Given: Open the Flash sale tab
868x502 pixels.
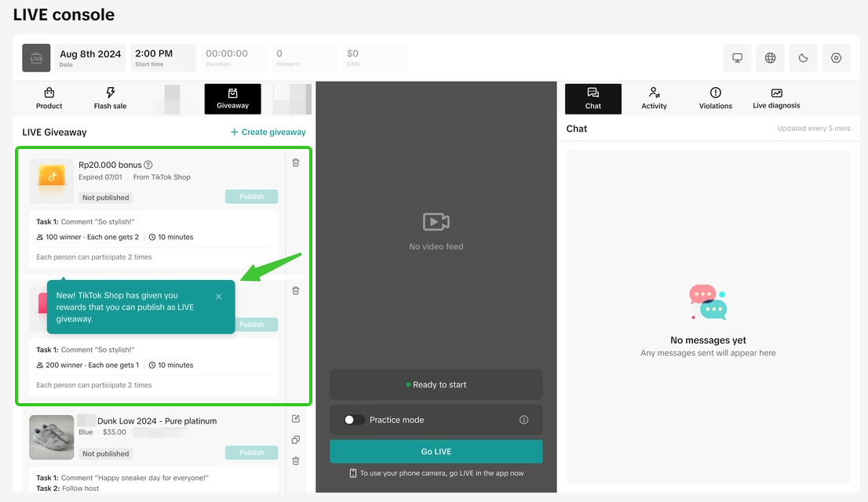Looking at the screenshot, I should tap(110, 99).
